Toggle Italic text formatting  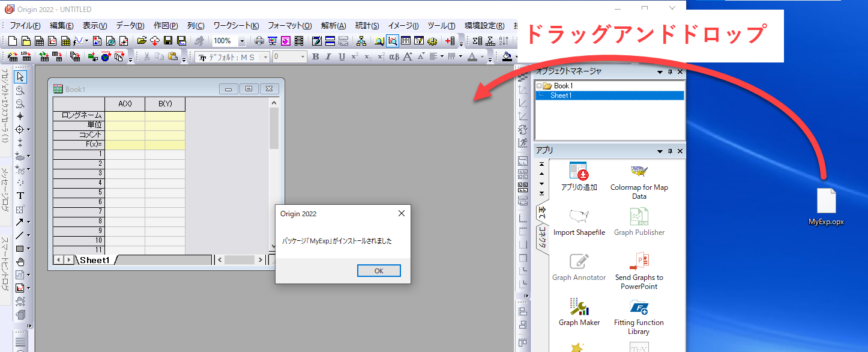328,56
